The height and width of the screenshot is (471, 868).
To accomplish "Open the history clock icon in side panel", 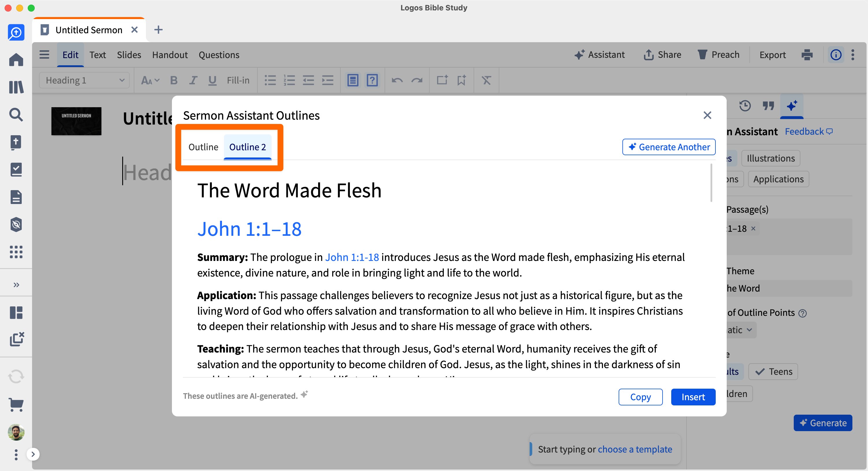I will tap(745, 106).
